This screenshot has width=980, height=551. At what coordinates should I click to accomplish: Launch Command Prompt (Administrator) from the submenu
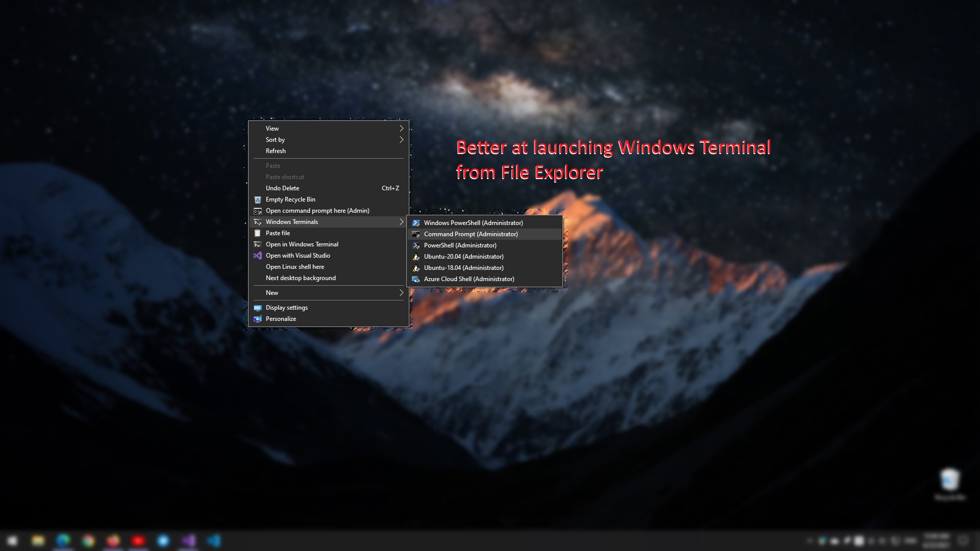pos(471,234)
